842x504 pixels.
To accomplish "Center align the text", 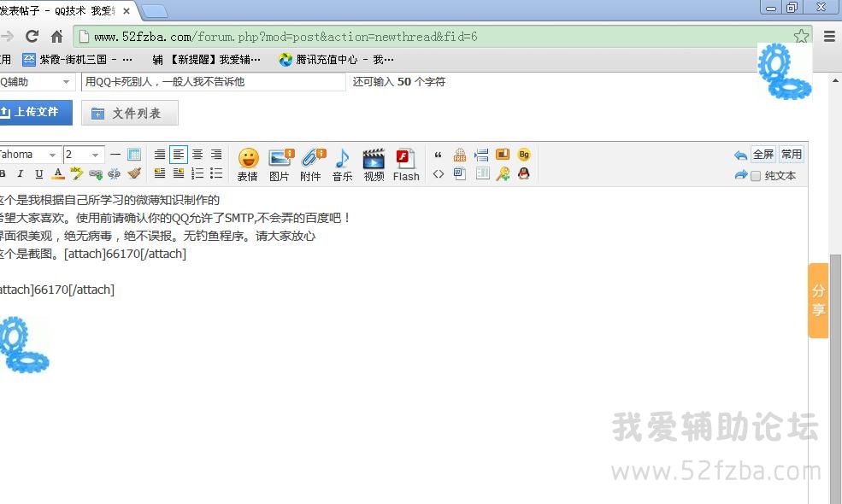I will click(x=197, y=155).
